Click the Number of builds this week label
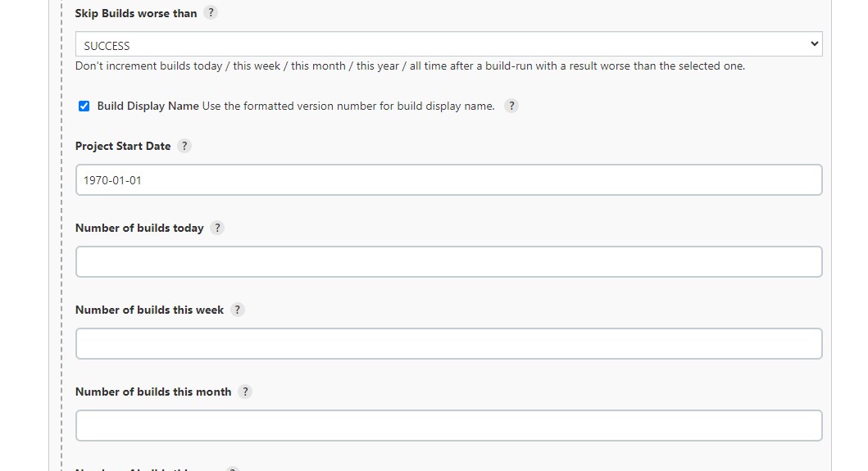Screen dimensions: 868x471 149,310
